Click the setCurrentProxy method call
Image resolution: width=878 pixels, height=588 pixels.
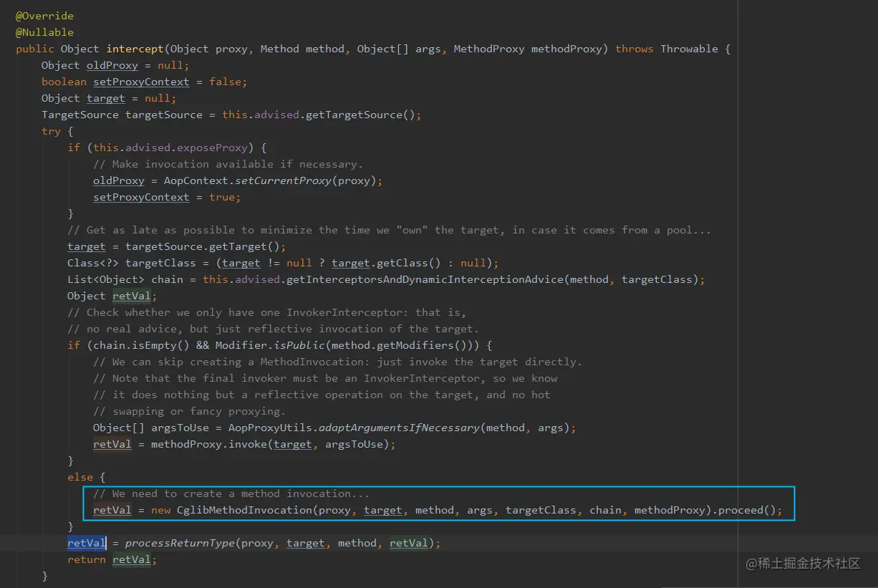[283, 180]
